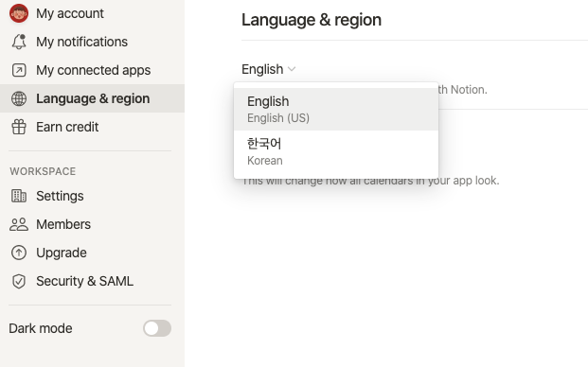588x367 pixels.
Task: Select English (US) from the language list
Action: click(336, 110)
